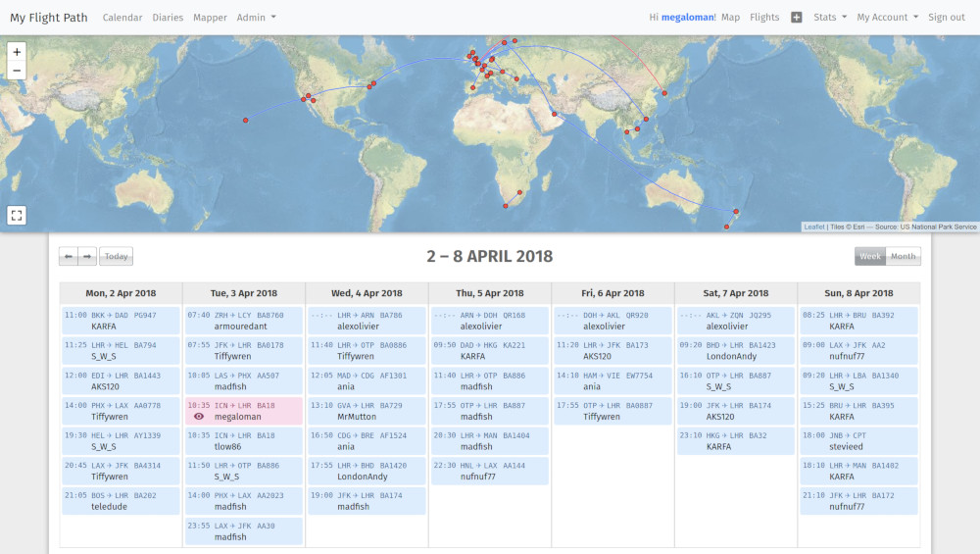Click the plus icon in the navbar

point(797,18)
